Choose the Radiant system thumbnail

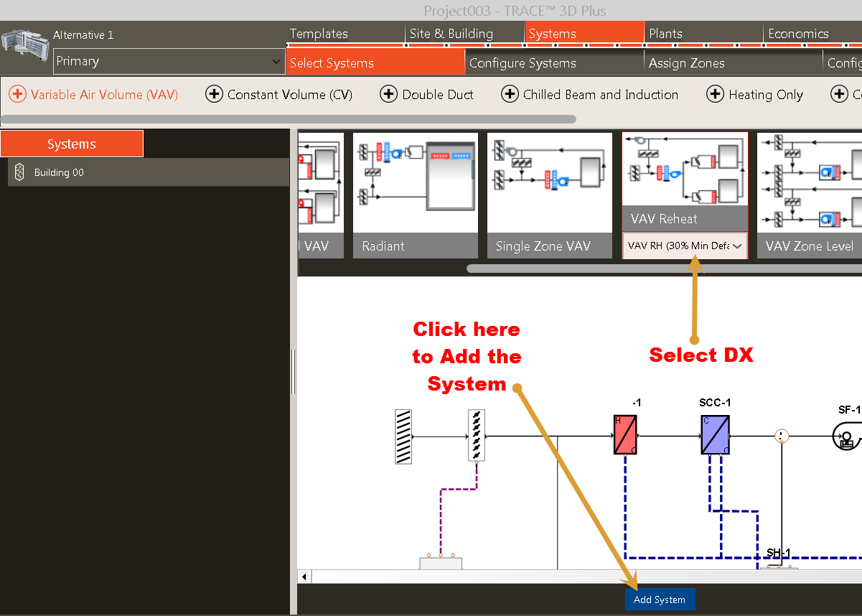tap(415, 194)
